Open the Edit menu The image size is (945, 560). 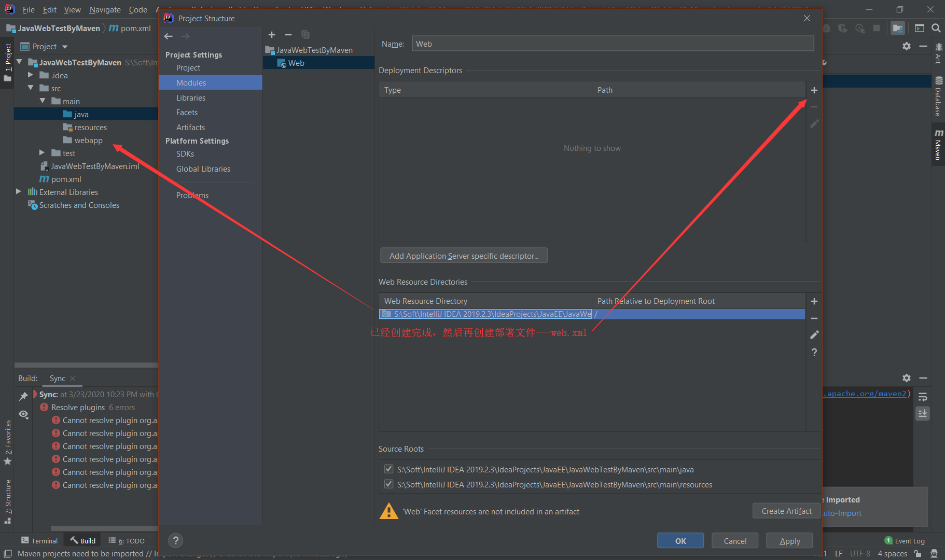click(50, 10)
